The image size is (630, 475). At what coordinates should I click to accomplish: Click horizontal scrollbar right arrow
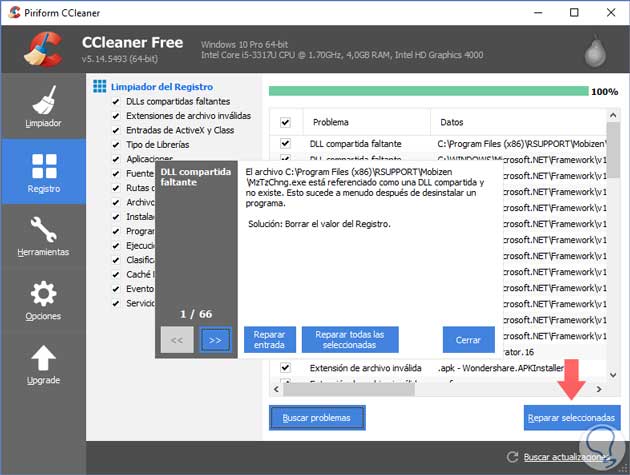(599, 389)
